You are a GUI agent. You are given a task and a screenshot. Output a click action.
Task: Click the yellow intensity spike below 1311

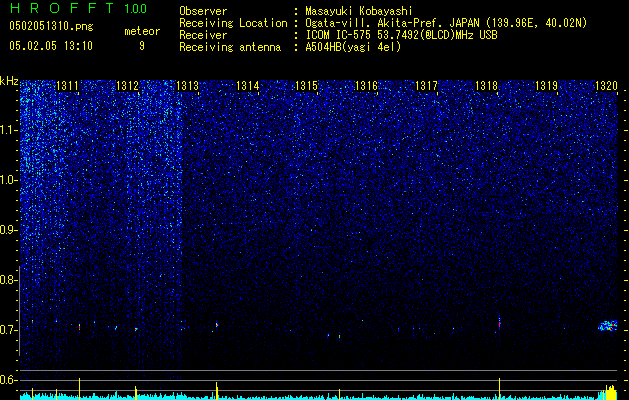click(79, 388)
